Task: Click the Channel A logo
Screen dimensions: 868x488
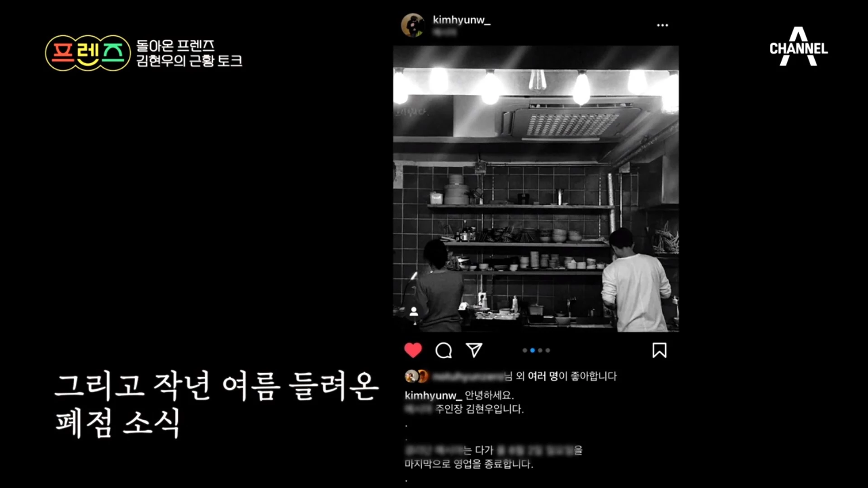Action: tap(798, 46)
